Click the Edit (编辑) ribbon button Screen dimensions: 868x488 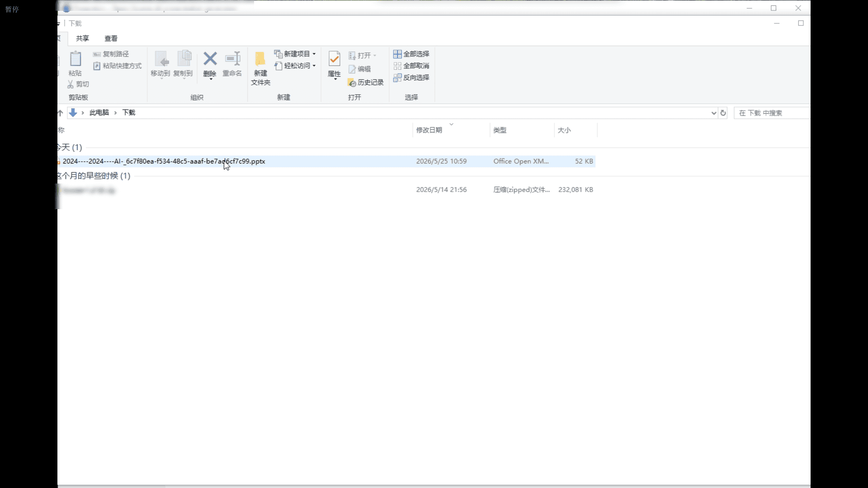pos(359,69)
